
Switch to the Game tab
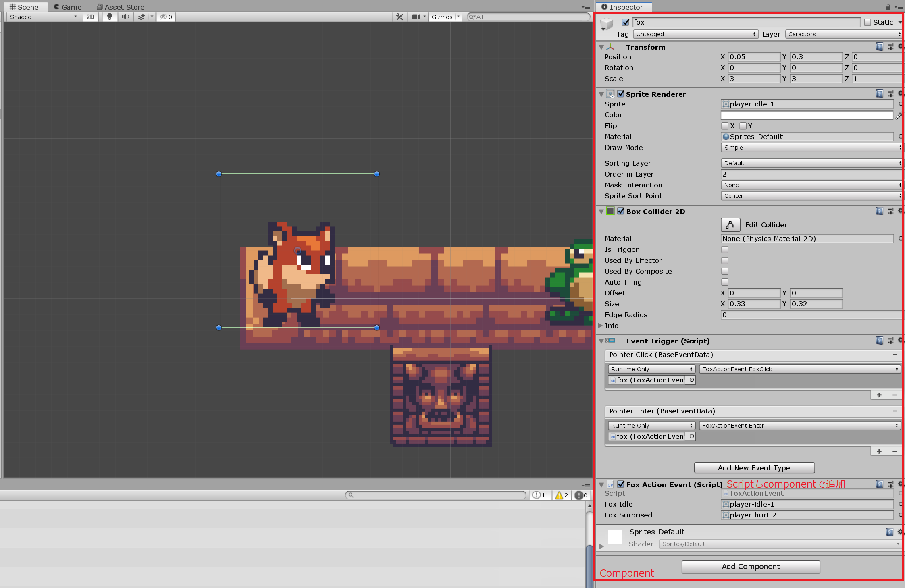pos(68,7)
